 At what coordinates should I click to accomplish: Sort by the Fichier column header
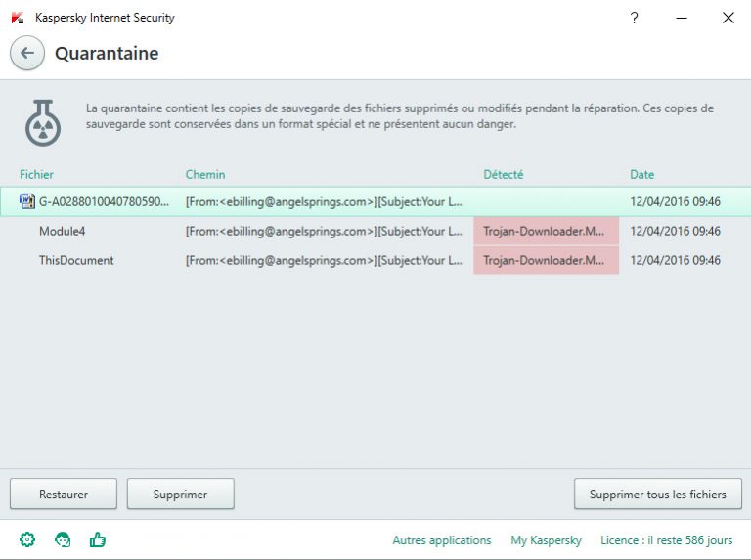click(x=36, y=175)
